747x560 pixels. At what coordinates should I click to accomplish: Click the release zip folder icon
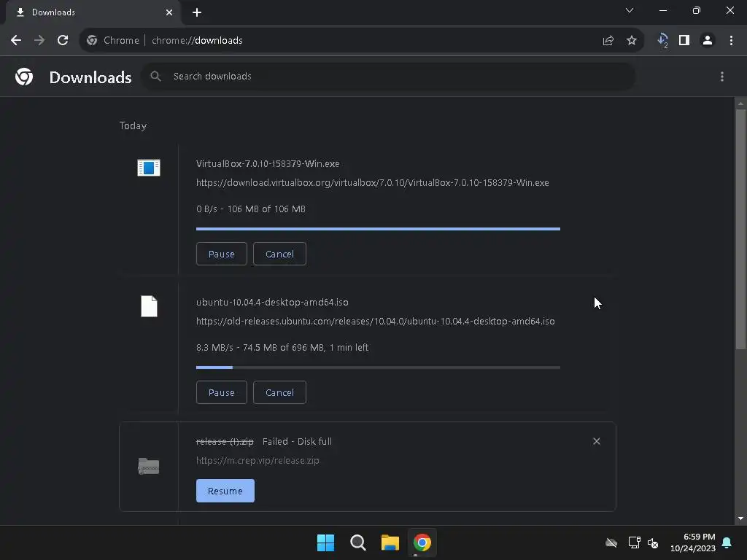coord(149,466)
